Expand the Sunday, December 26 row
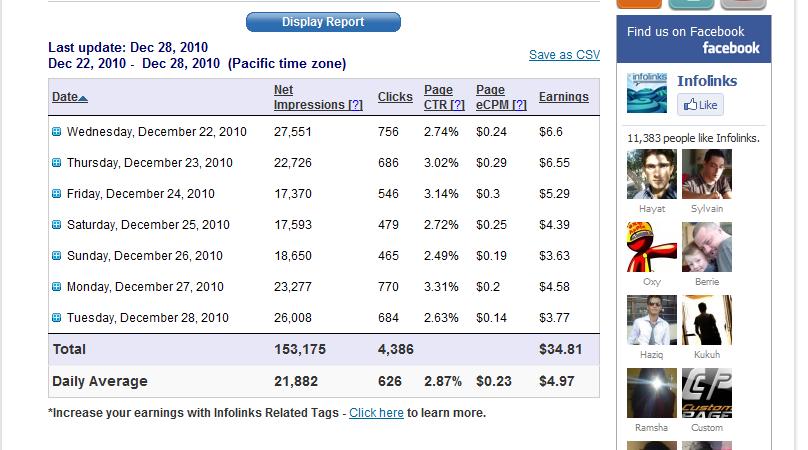Screen dimensions: 808x450 pos(57,256)
